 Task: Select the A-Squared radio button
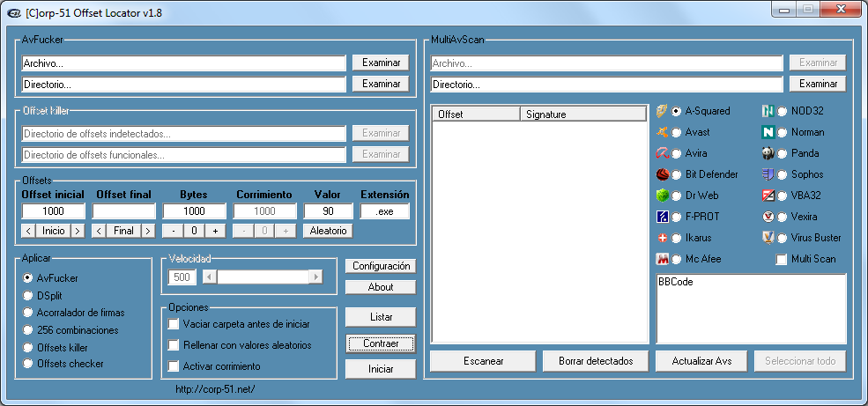pyautogui.click(x=676, y=111)
